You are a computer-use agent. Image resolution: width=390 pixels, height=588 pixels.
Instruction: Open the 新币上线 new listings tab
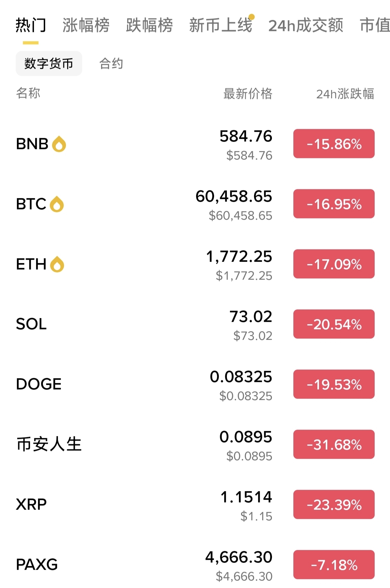pyautogui.click(x=221, y=26)
